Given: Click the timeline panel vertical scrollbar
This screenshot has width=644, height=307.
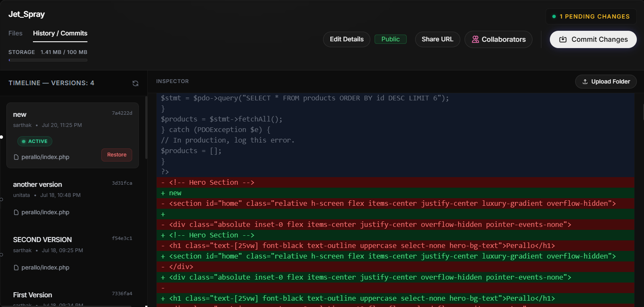Looking at the screenshot, I should [x=147, y=128].
